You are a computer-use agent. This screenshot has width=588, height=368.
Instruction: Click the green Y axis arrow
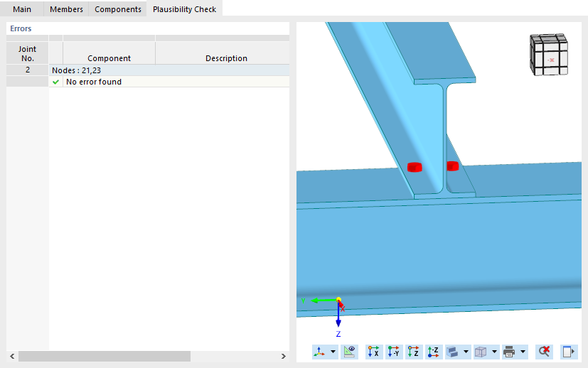coord(324,301)
